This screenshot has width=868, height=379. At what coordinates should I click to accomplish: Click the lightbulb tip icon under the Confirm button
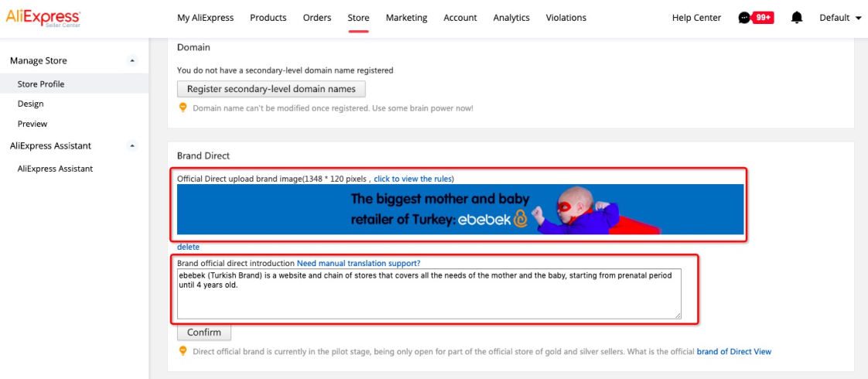(x=183, y=351)
